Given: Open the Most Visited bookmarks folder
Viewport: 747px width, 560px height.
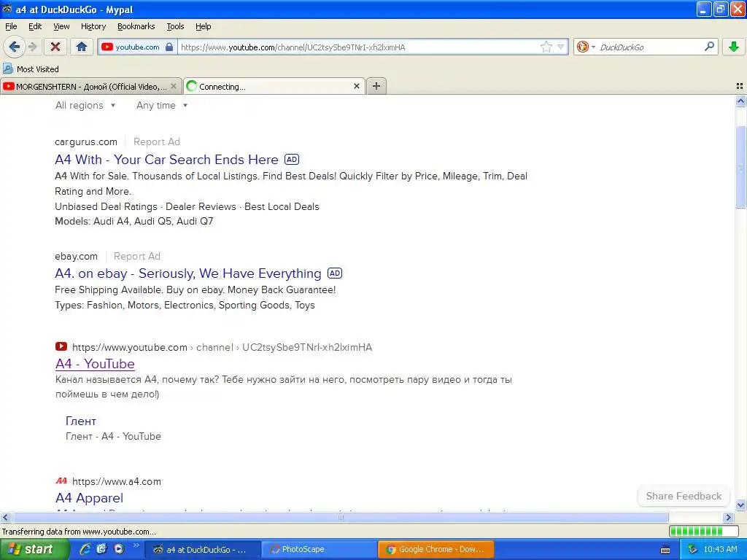Looking at the screenshot, I should tap(31, 69).
